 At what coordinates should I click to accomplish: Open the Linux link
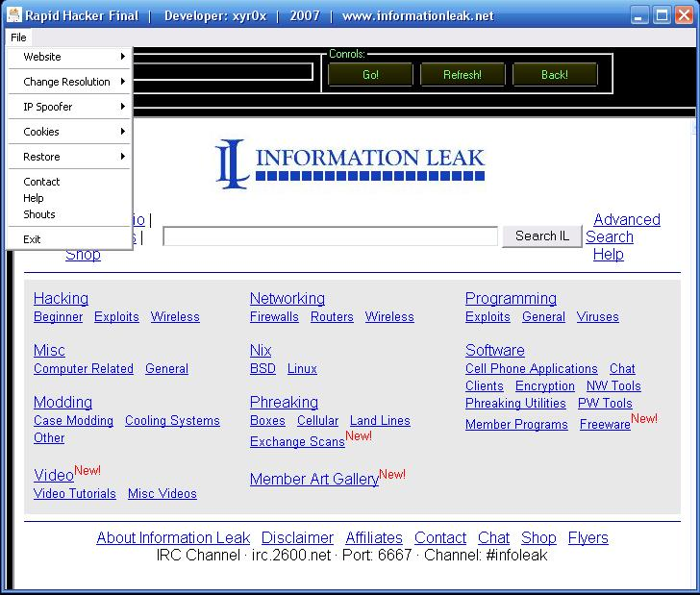(302, 369)
